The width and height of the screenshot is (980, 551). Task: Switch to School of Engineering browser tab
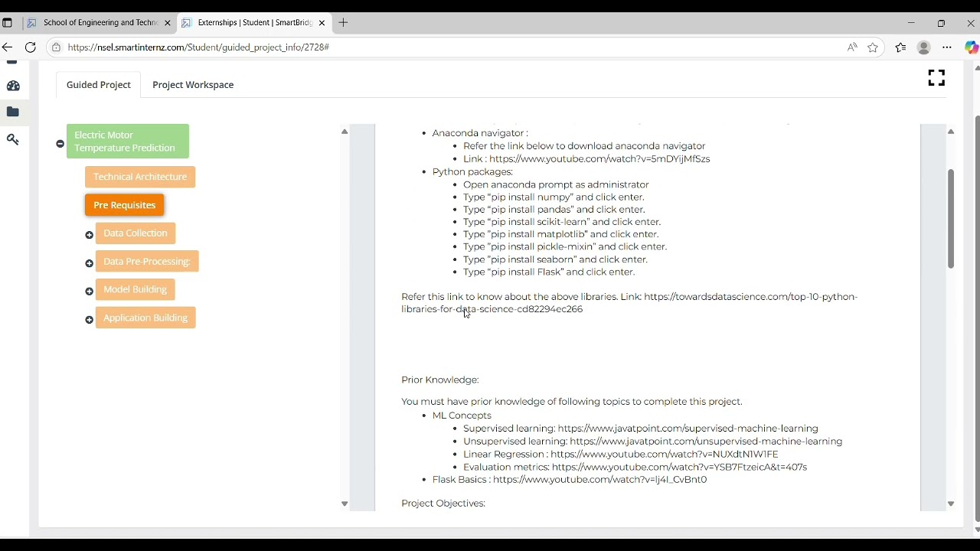point(99,23)
